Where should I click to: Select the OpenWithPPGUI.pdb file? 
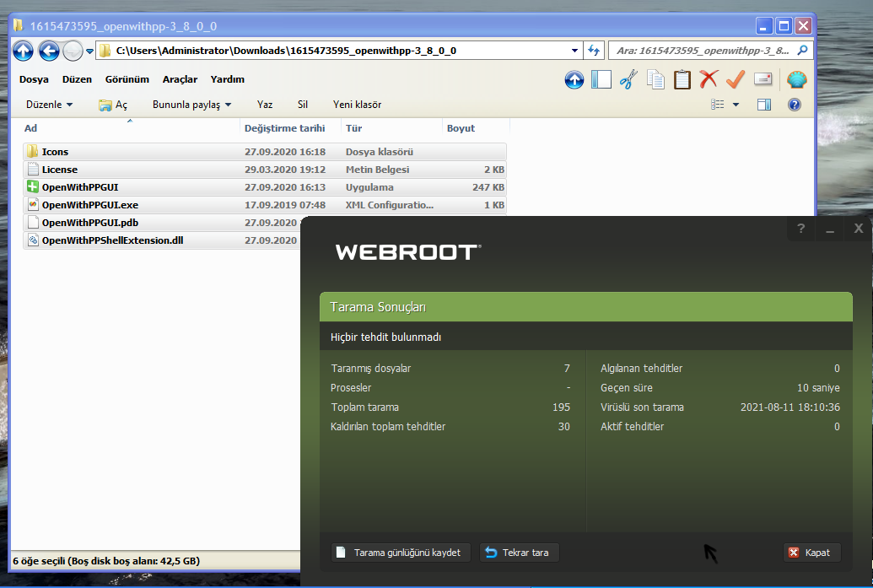(162, 223)
